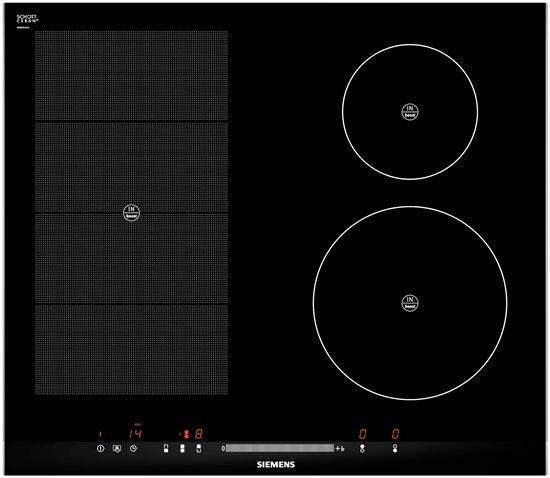Screen dimensions: 550x478
Task: Click the IN boost label on flex zone
Action: point(132,213)
